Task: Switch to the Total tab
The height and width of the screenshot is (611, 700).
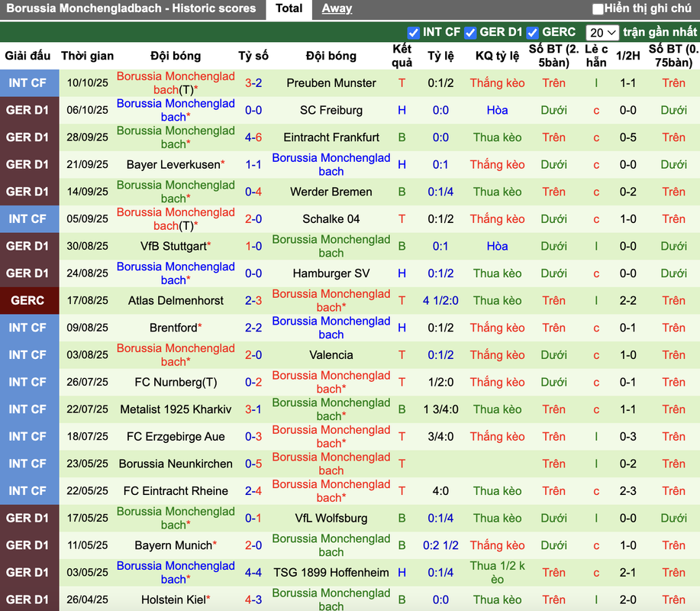Action: 289,8
